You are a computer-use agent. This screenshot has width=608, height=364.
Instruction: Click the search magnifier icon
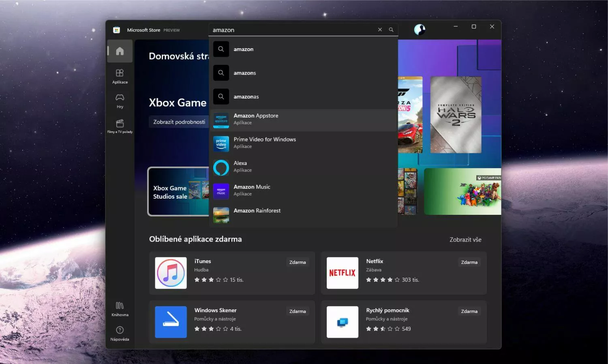coord(391,30)
